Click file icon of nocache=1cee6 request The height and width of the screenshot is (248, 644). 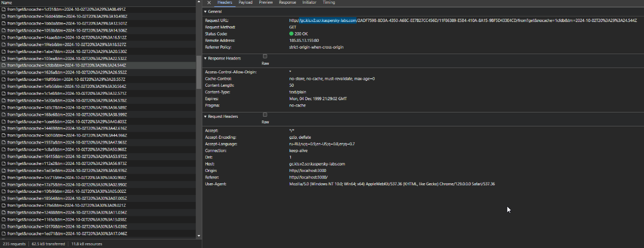click(x=4, y=122)
